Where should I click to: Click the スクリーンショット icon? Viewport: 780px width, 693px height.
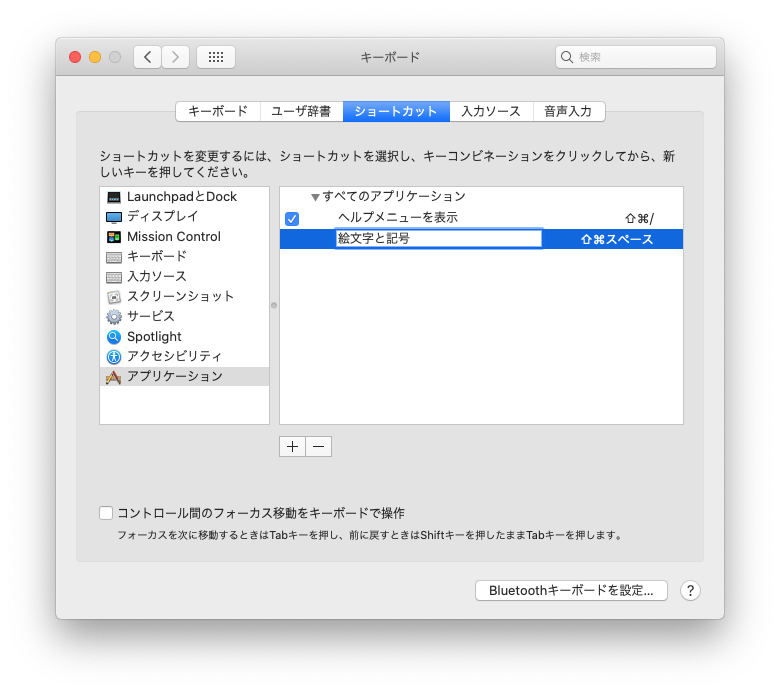(x=114, y=297)
